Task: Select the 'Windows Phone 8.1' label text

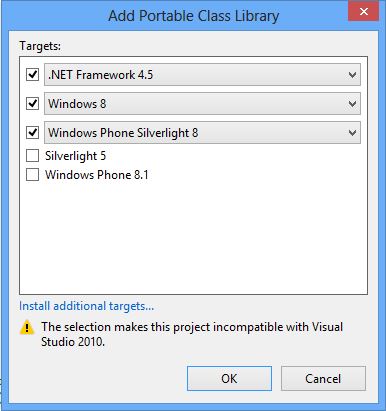Action: [97, 175]
